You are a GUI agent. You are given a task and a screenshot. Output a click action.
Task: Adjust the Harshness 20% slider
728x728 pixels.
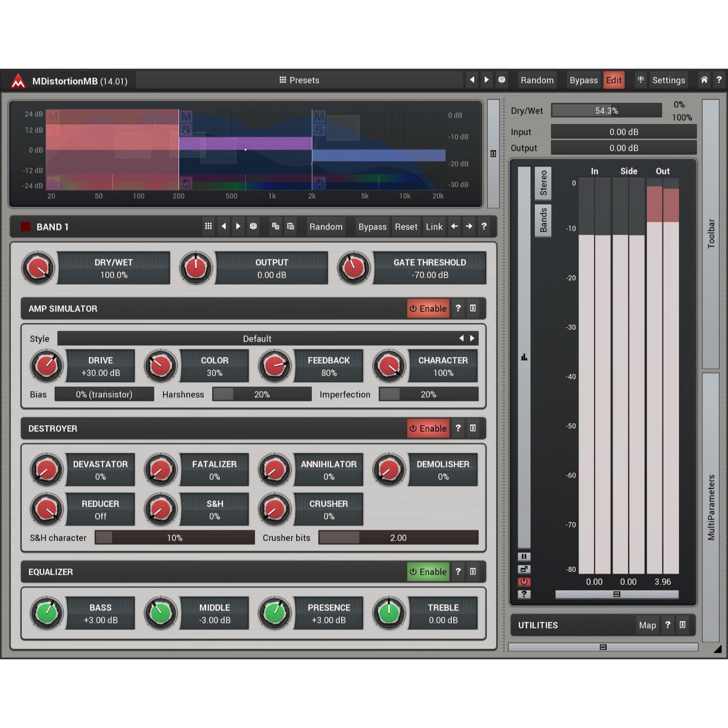[262, 394]
